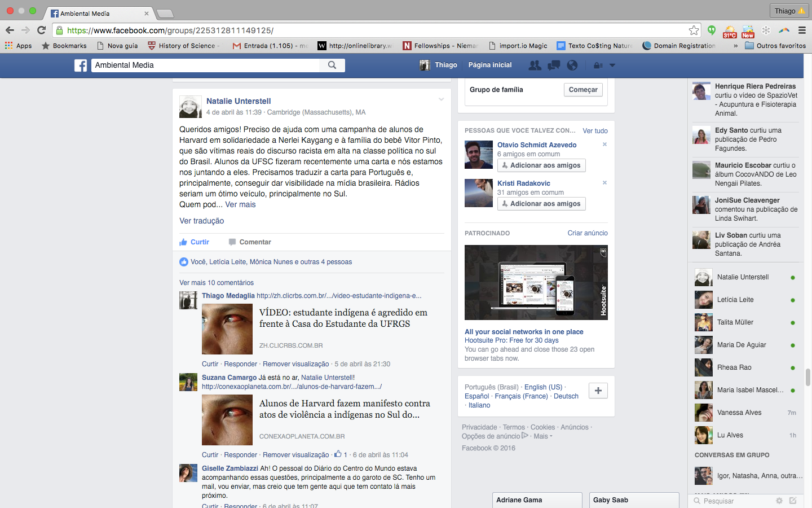Dismiss Kristi Radakovic friend suggestion
This screenshot has width=812, height=508.
(604, 183)
